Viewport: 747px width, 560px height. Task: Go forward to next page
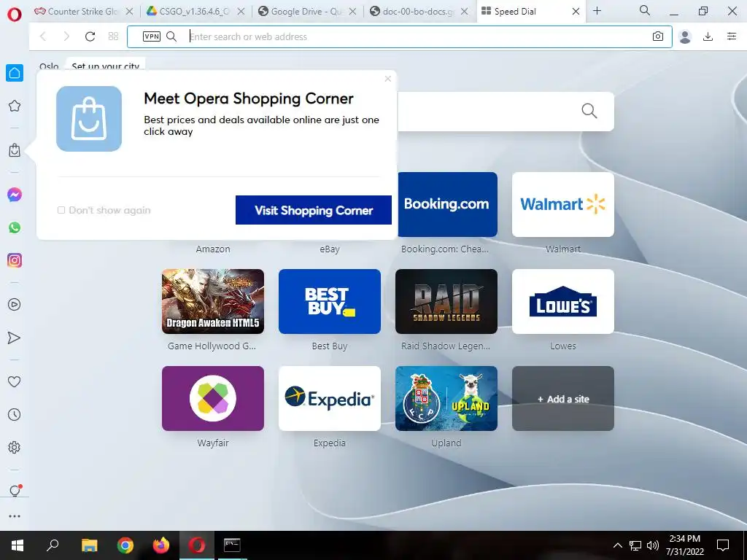66,36
